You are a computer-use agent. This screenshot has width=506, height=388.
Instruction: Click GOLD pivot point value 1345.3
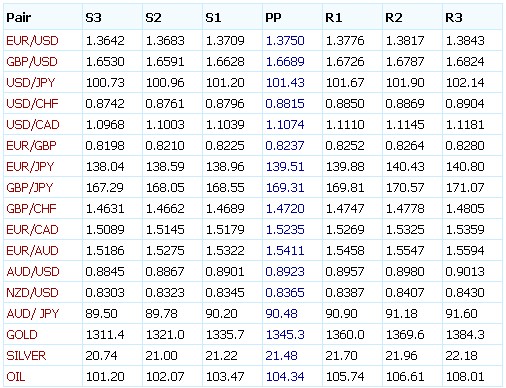285,335
